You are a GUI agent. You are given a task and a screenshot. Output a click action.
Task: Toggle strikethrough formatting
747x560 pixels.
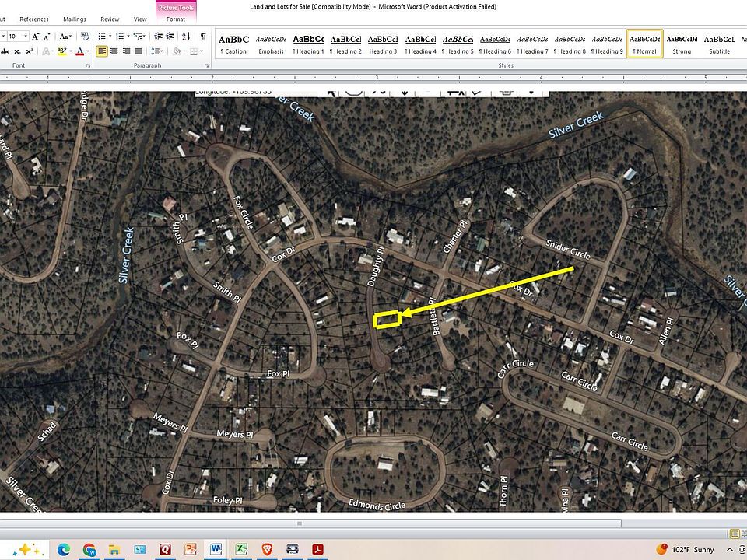click(x=5, y=51)
